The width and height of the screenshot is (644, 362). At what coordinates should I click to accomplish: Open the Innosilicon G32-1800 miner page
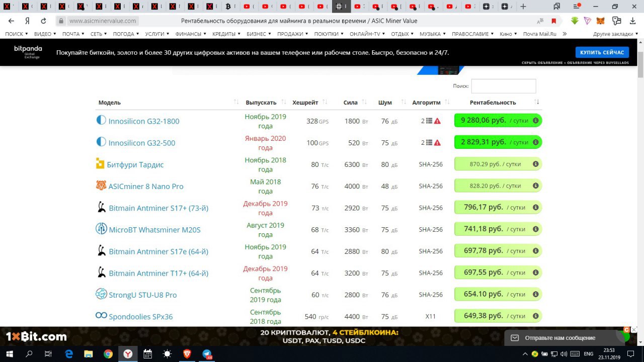pyautogui.click(x=144, y=121)
